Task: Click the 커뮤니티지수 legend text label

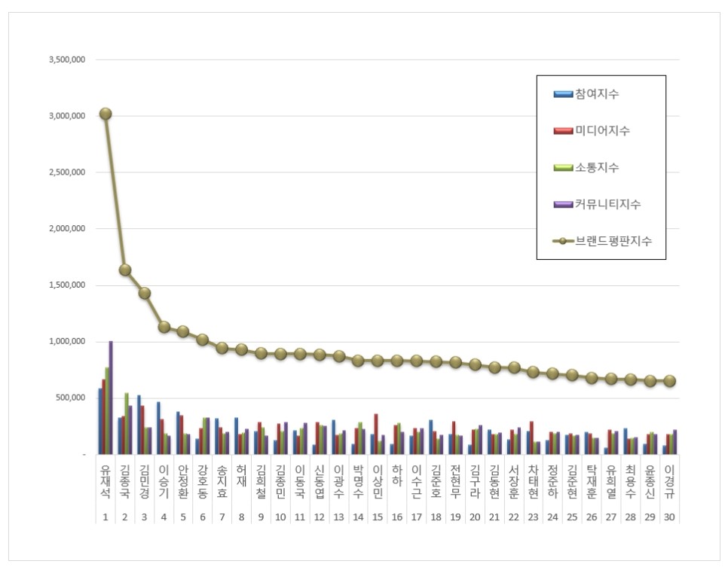Action: pos(608,205)
